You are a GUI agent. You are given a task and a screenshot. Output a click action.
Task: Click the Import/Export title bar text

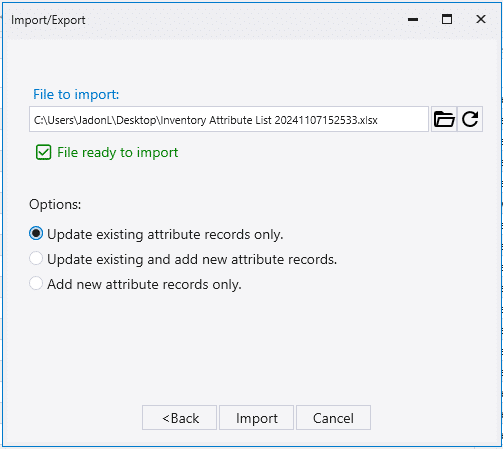(x=48, y=20)
